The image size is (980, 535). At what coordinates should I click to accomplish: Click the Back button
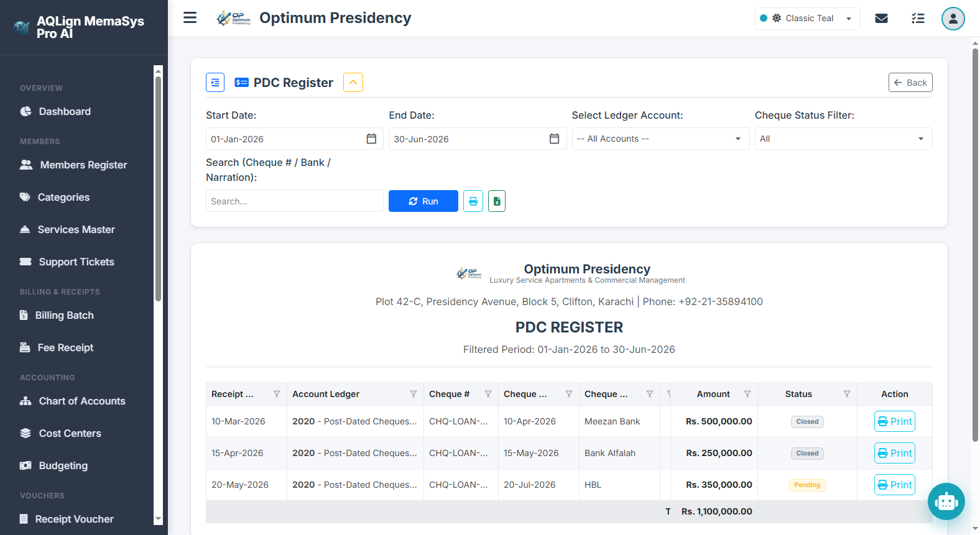pyautogui.click(x=910, y=83)
